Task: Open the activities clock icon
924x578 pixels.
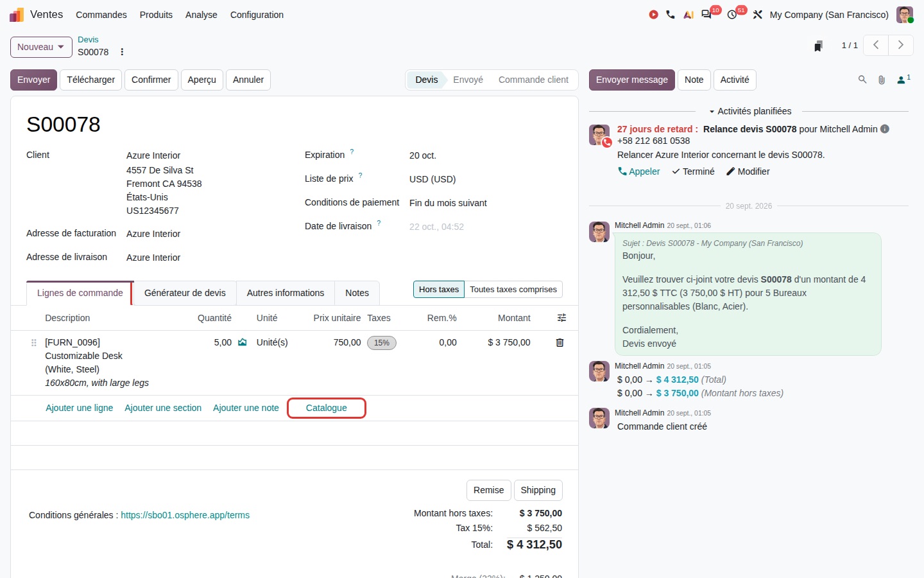Action: [732, 14]
